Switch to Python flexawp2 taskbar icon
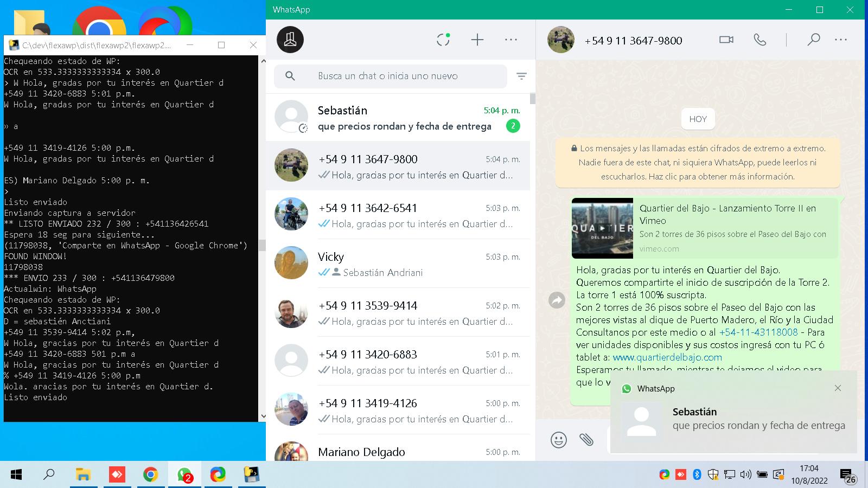This screenshot has height=488, width=868. pyautogui.click(x=251, y=475)
